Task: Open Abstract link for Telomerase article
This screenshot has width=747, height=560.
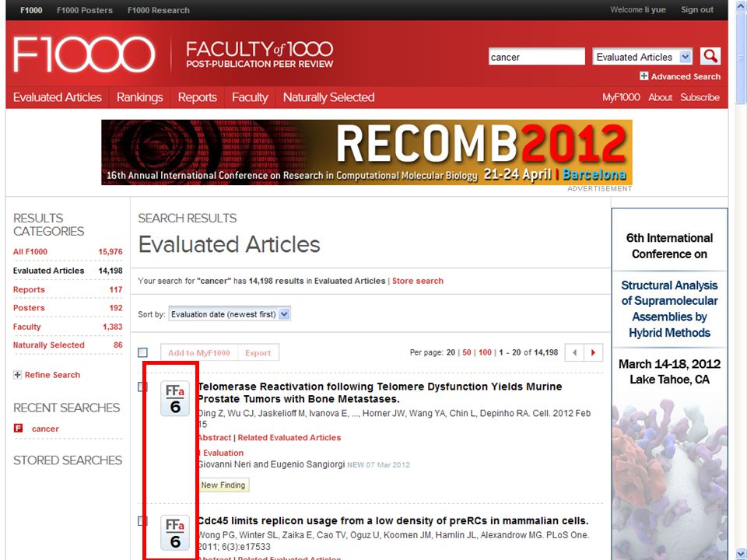Action: point(215,438)
